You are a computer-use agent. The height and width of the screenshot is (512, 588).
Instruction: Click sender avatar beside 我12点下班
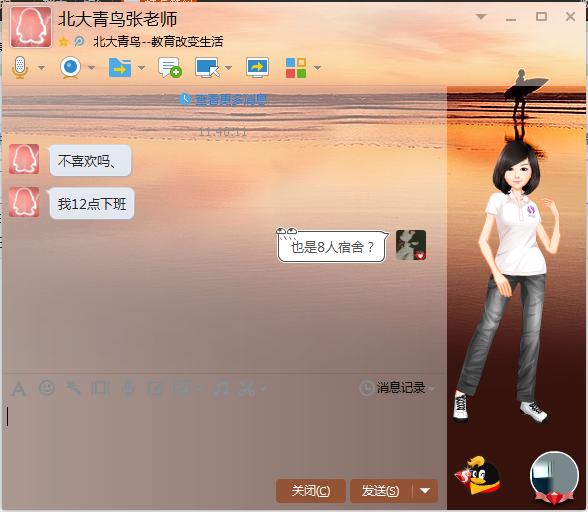24,202
